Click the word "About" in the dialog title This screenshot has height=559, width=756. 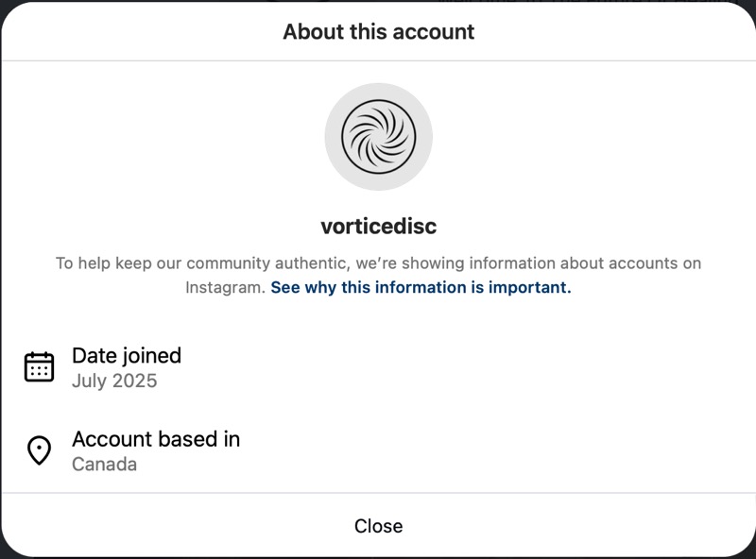coord(312,32)
